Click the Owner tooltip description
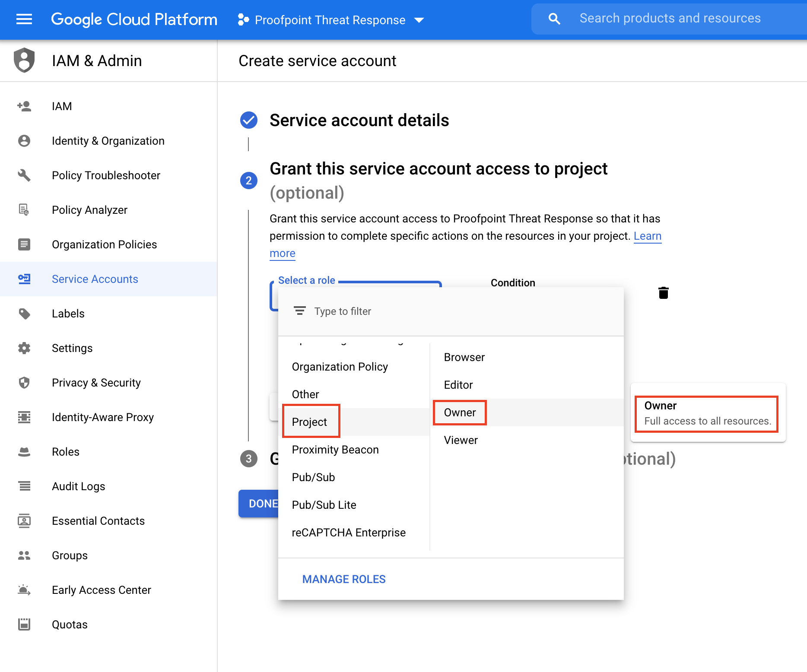 click(x=708, y=421)
